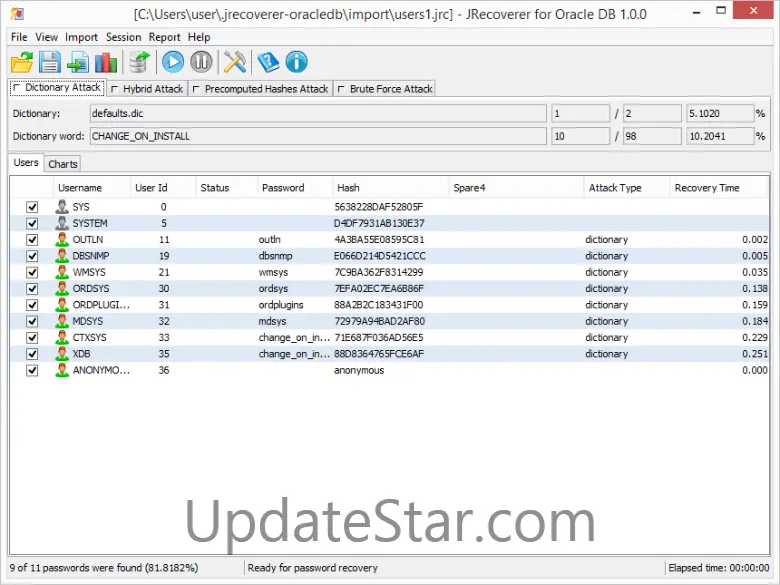Sort by the Hash column header
The width and height of the screenshot is (780, 585).
(390, 188)
